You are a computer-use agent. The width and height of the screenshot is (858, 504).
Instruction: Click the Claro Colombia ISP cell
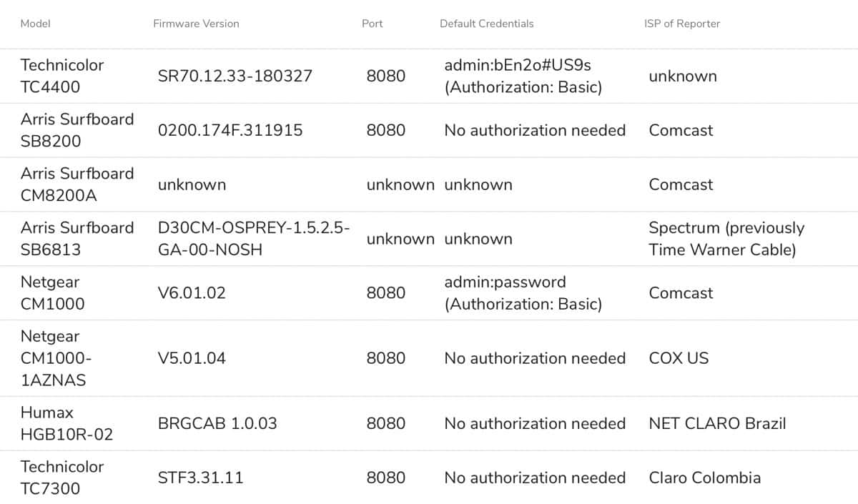[x=704, y=478]
